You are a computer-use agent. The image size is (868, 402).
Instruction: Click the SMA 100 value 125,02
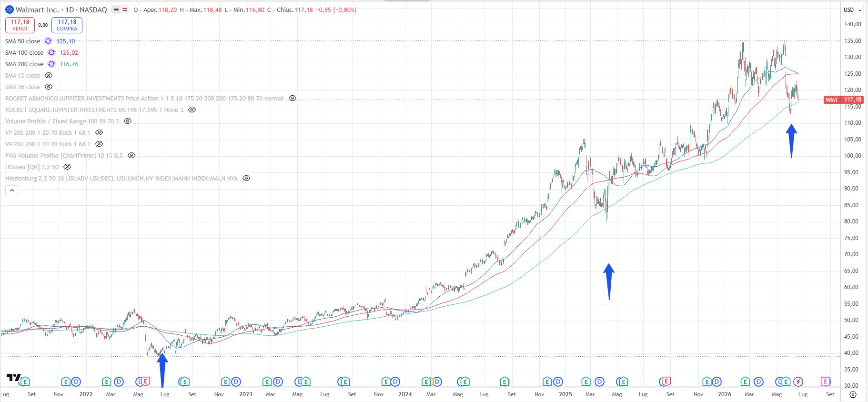tap(69, 52)
